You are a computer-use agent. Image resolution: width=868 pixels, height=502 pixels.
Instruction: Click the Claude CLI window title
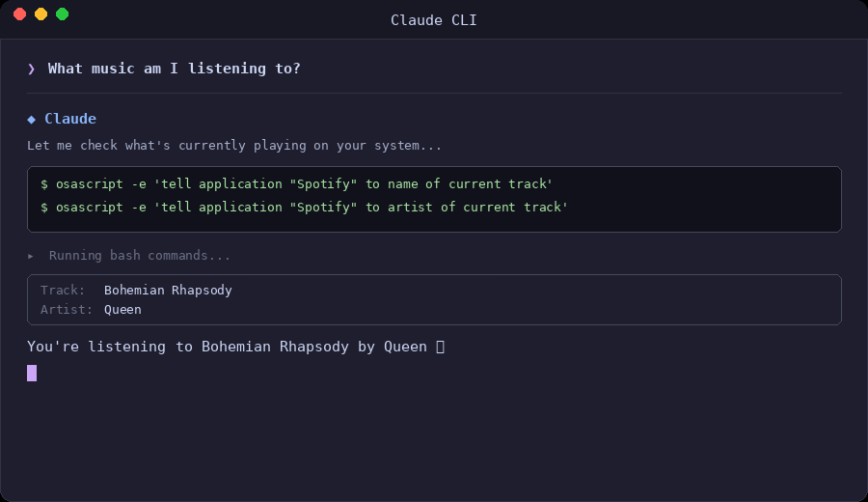pyautogui.click(x=433, y=20)
